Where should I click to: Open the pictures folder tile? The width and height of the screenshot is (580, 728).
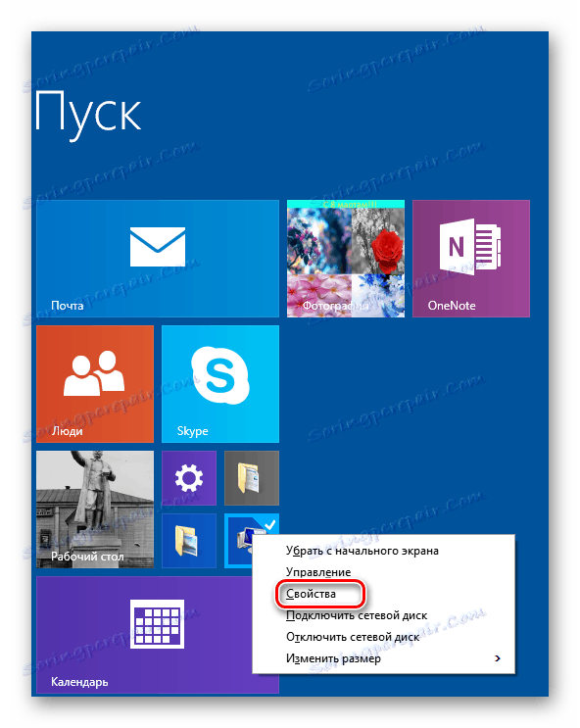[188, 541]
